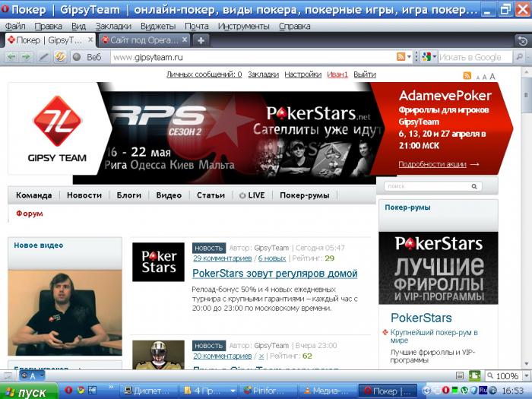
Task: Open the PokerStars room title link
Action: 421,318
